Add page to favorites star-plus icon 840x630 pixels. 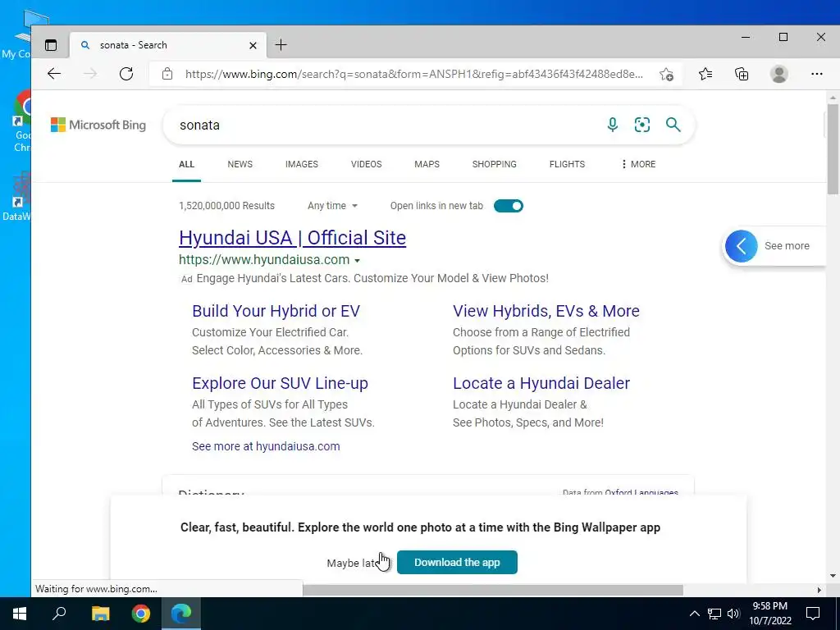pos(666,74)
